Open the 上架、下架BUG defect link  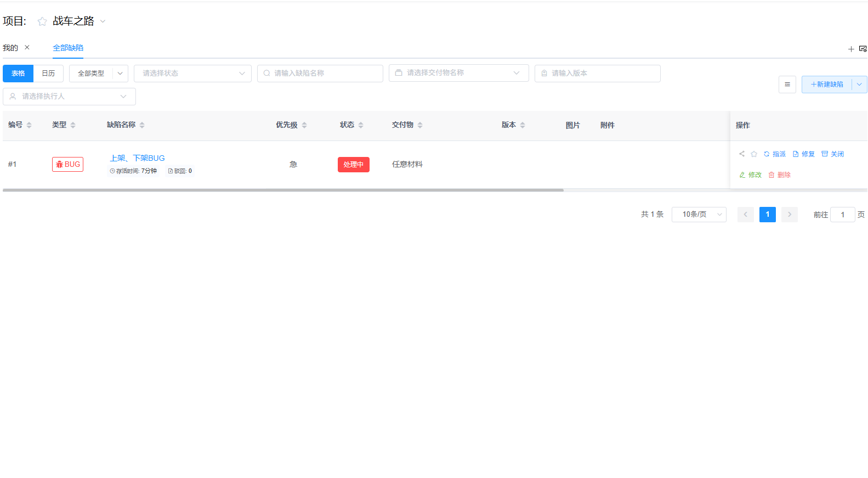[x=137, y=158]
